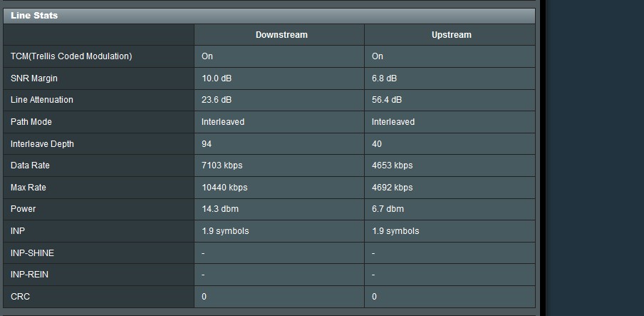
Task: Click upstream SNR Margin value 6.8 dB
Action: tap(385, 78)
